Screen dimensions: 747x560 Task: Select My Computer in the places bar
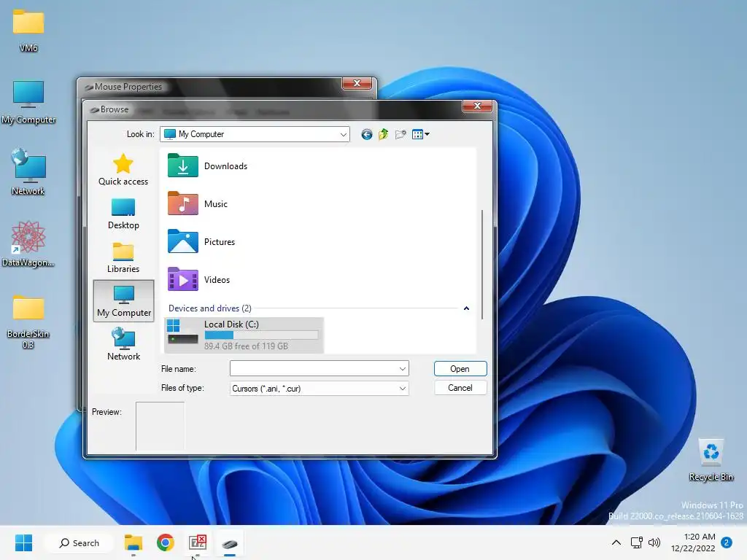pos(124,301)
